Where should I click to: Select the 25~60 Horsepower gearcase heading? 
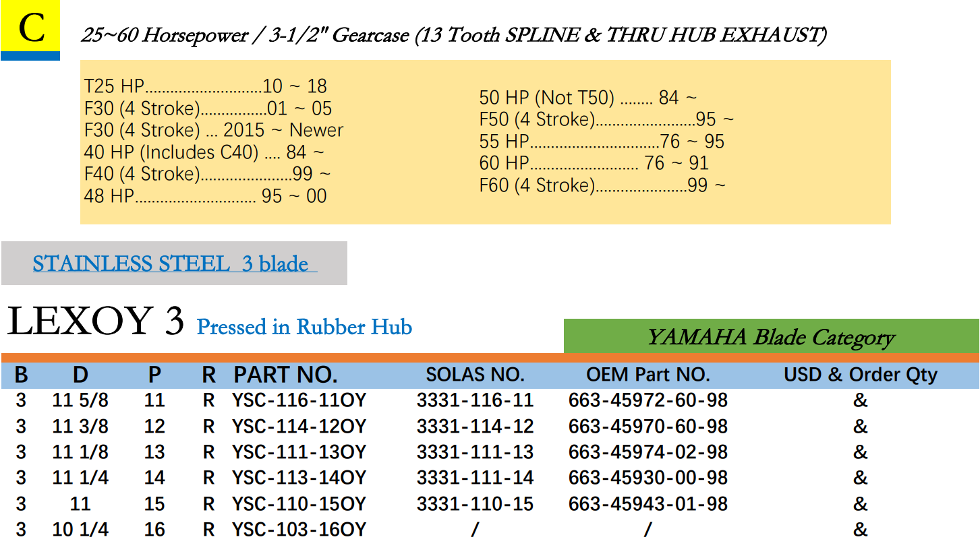tap(453, 35)
